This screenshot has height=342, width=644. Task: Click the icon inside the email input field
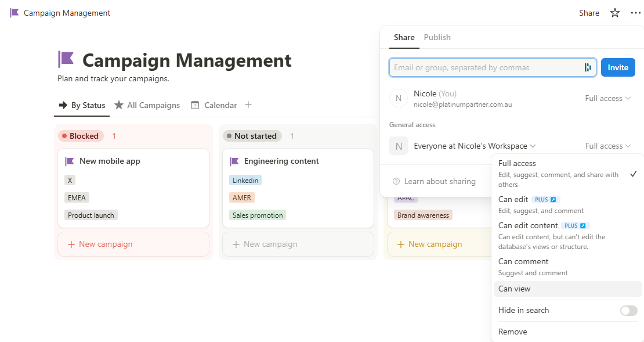[588, 67]
